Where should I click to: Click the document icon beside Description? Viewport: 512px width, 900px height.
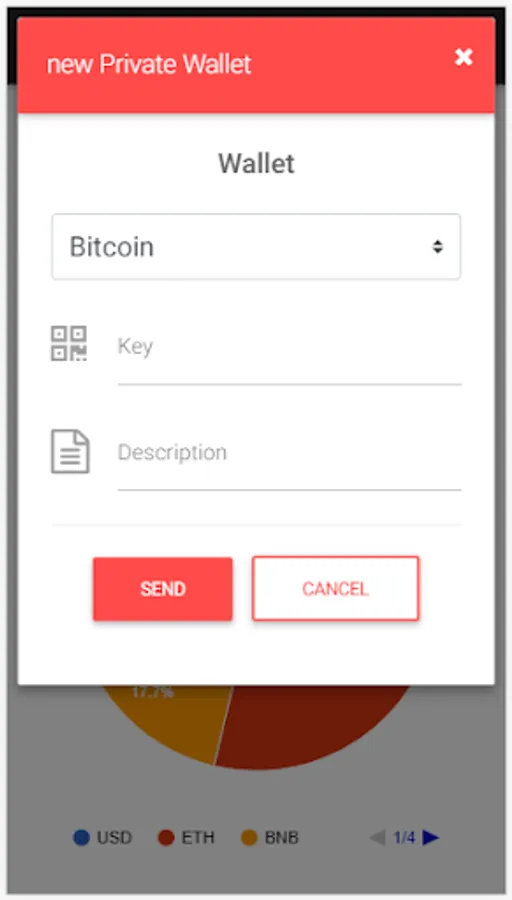point(70,452)
